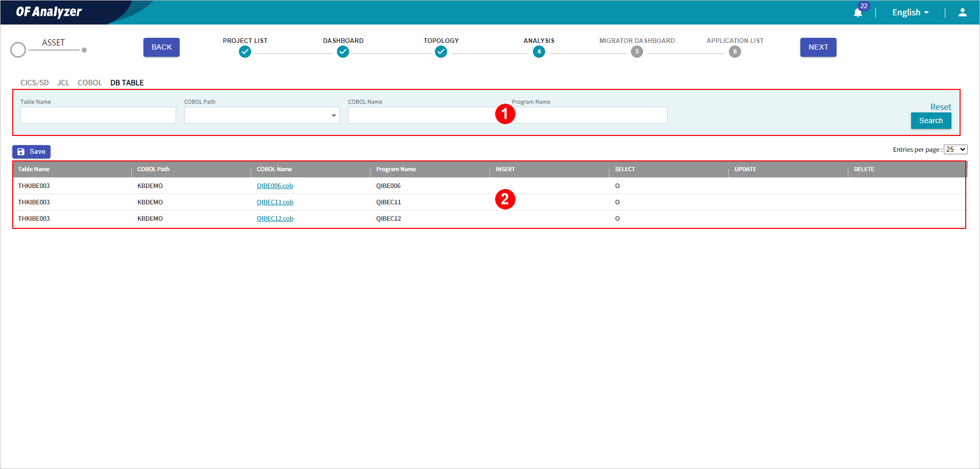980x469 pixels.
Task: Click the PROJECT LIST step label
Action: pos(245,41)
